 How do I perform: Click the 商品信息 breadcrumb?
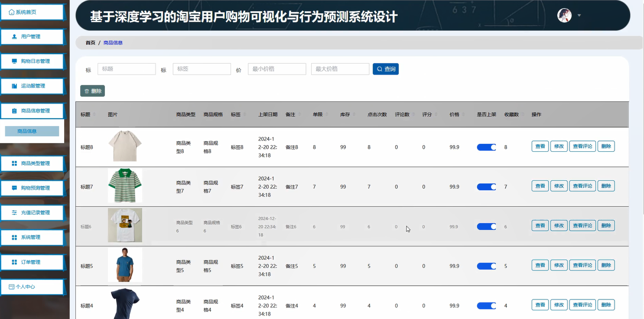[113, 43]
